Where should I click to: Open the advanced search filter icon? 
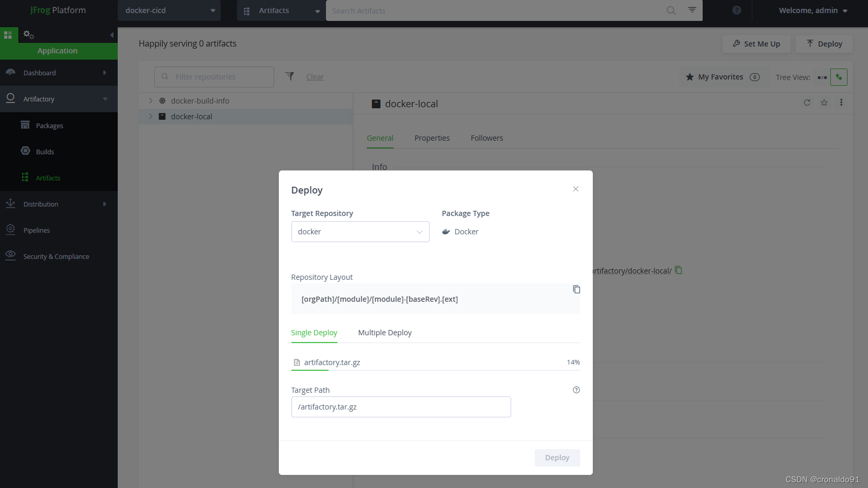click(x=692, y=10)
